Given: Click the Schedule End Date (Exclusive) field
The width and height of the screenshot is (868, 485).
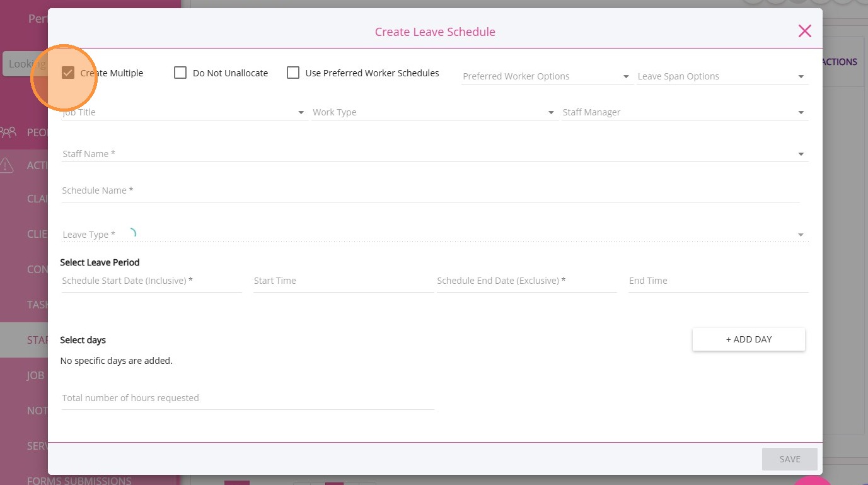Looking at the screenshot, I should [527, 281].
